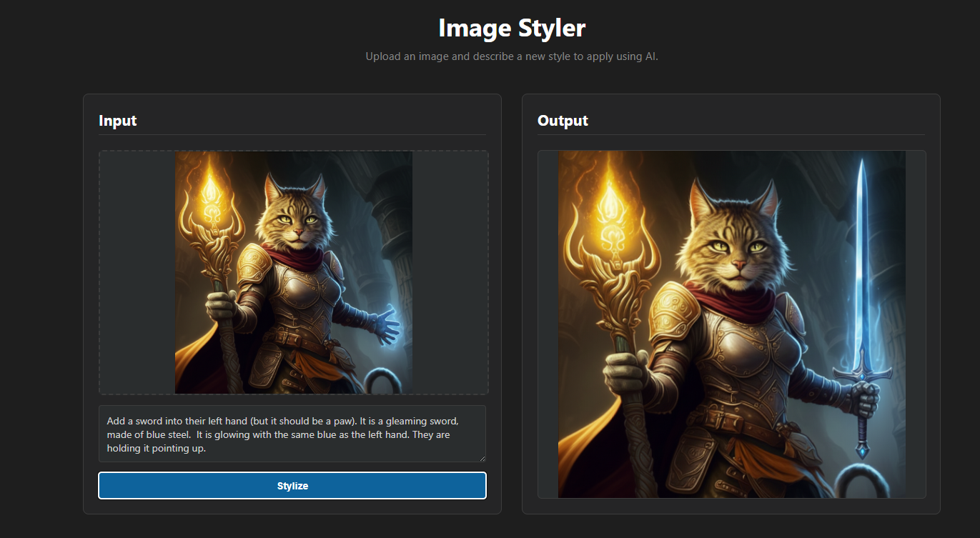
Task: Click empty upload area left of input image
Action: coord(137,272)
